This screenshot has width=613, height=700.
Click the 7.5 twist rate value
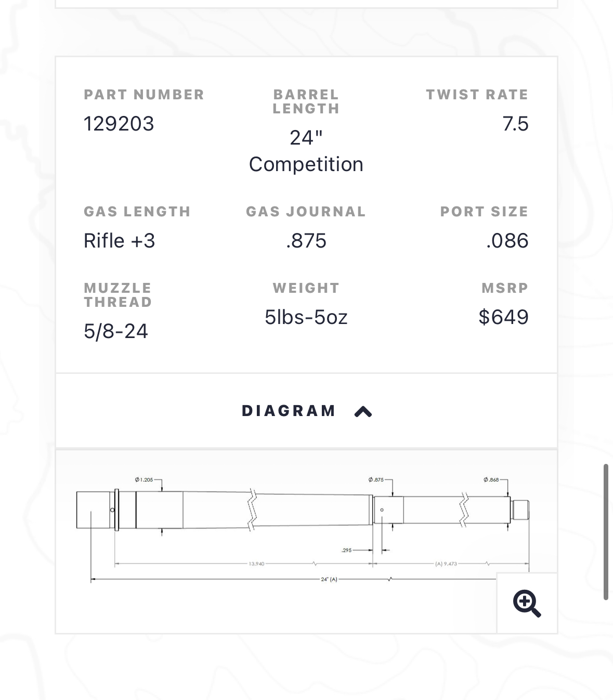tap(515, 124)
